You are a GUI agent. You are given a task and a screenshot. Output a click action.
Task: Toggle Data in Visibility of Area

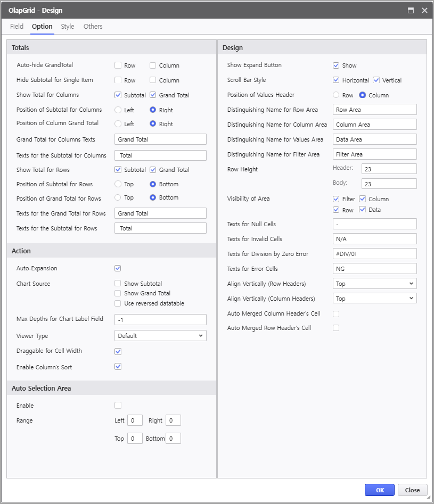pyautogui.click(x=362, y=210)
